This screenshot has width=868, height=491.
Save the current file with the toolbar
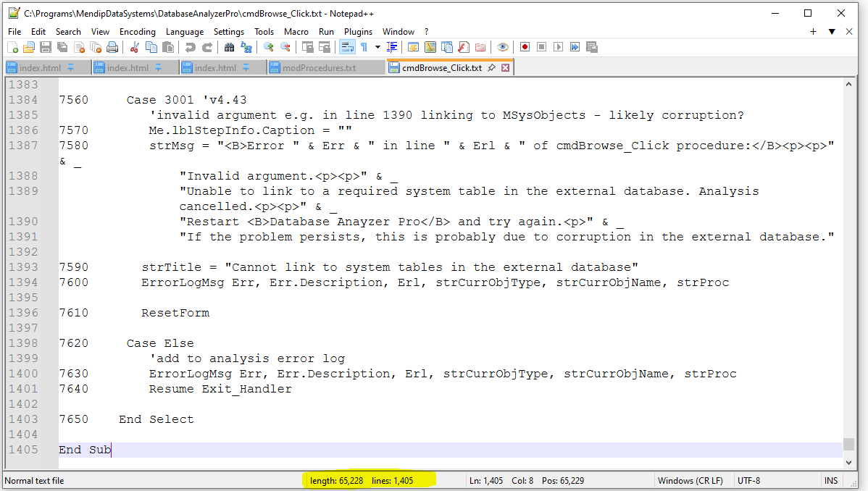point(46,48)
